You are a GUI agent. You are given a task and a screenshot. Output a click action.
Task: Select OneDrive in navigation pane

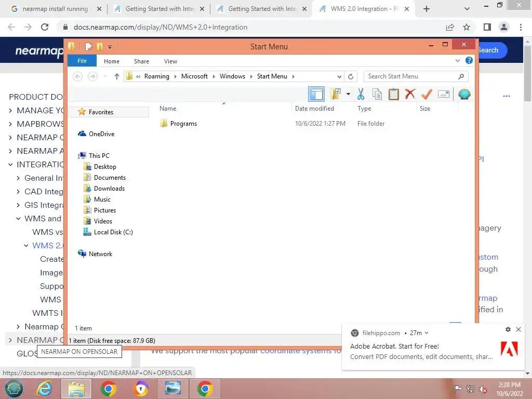pyautogui.click(x=101, y=134)
